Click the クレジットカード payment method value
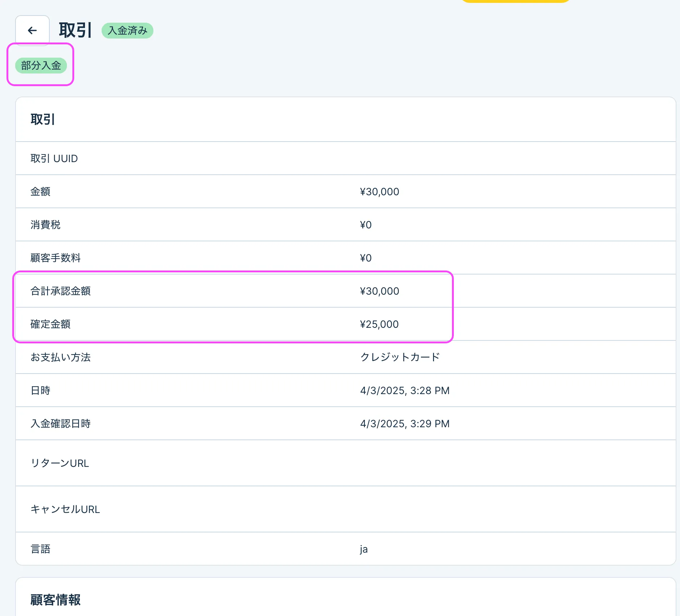Viewport: 680px width, 616px height. pos(400,357)
